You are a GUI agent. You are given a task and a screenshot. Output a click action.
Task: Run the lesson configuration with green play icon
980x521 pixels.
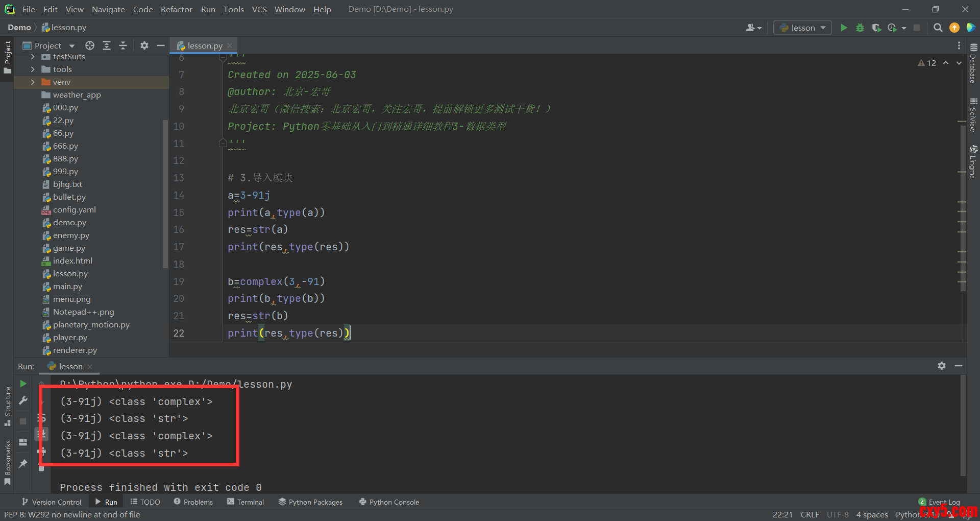click(844, 28)
